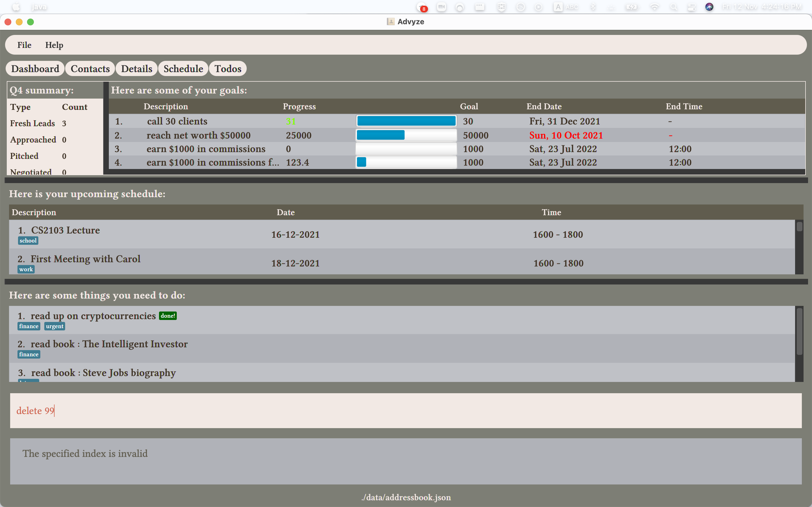Open the Telegram notification icon with badge
812x507 pixels.
point(422,7)
